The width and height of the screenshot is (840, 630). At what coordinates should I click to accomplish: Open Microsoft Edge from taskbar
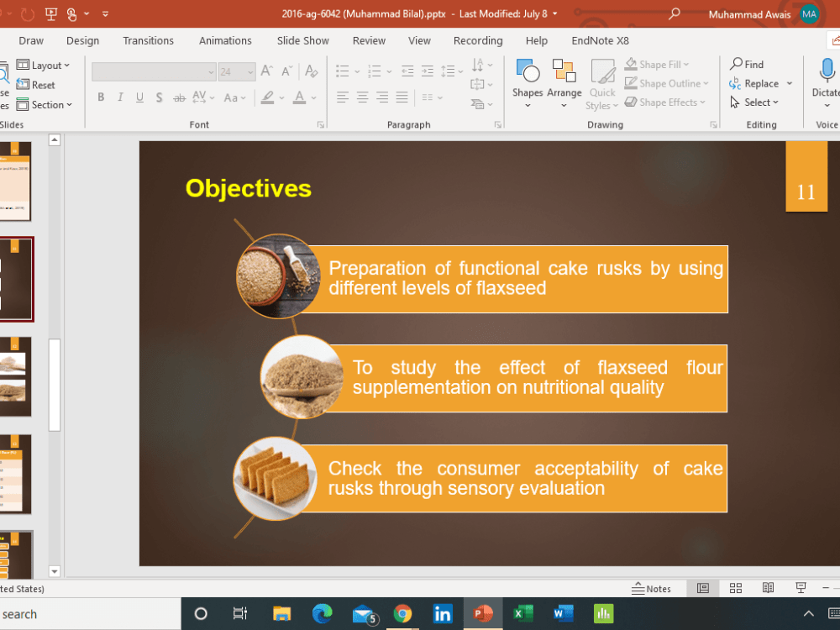tap(322, 613)
